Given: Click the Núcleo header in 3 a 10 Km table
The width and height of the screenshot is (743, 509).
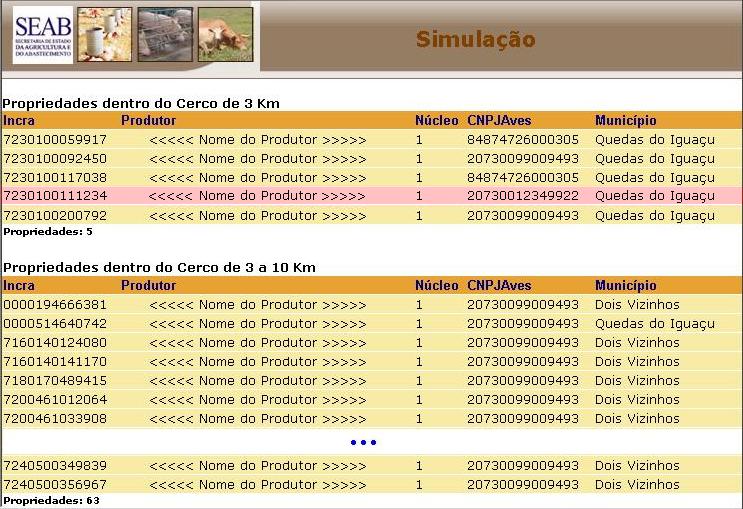Looking at the screenshot, I should [x=436, y=286].
